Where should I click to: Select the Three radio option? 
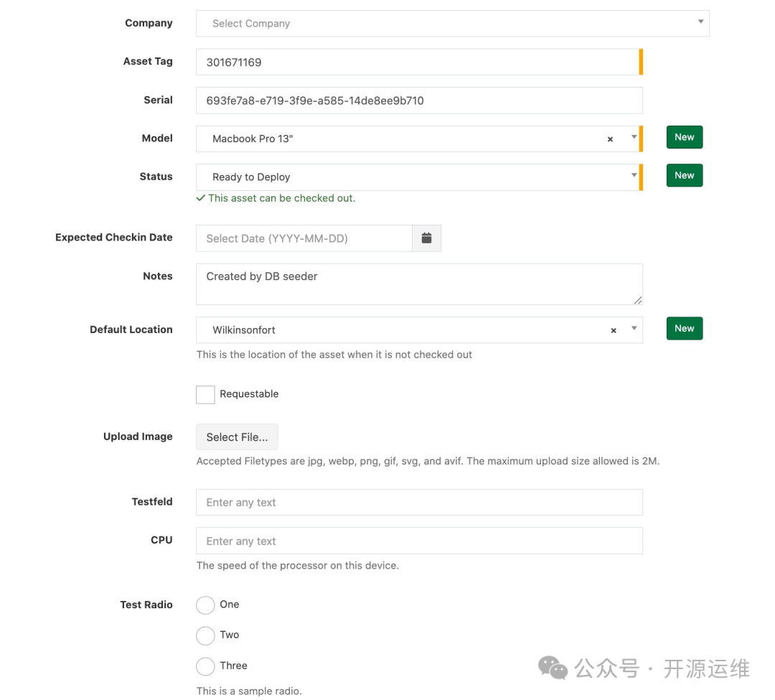point(205,666)
